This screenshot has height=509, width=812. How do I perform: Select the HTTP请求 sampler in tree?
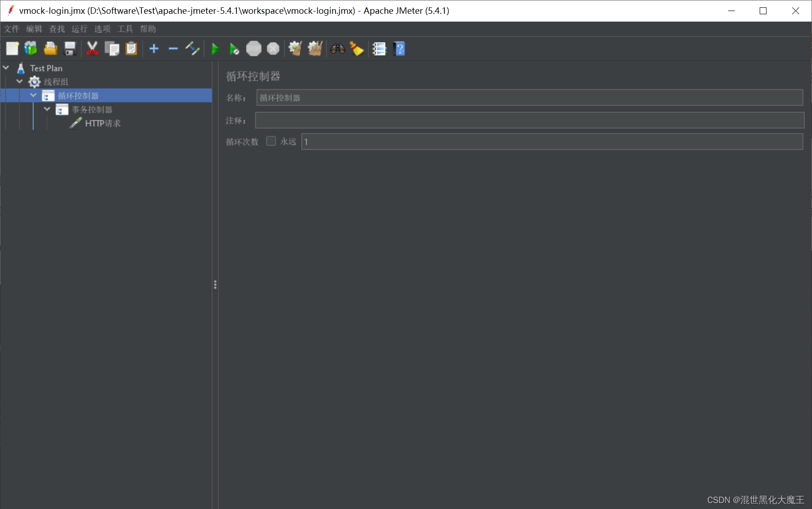coord(103,123)
